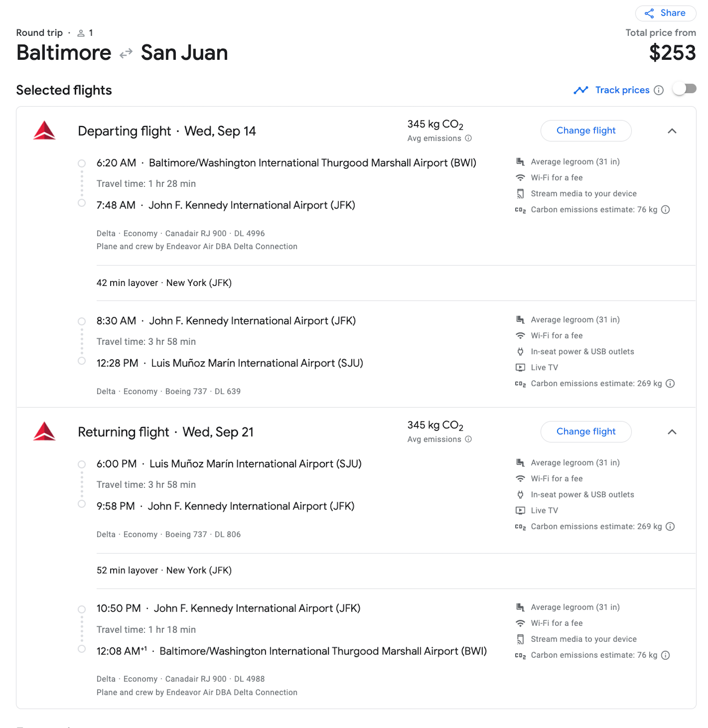The height and width of the screenshot is (728, 708).
Task: Select the Round trip label
Action: click(39, 32)
